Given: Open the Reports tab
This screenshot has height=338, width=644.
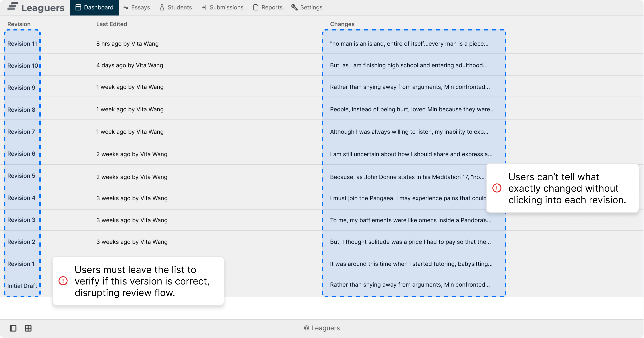Looking at the screenshot, I should (x=267, y=7).
